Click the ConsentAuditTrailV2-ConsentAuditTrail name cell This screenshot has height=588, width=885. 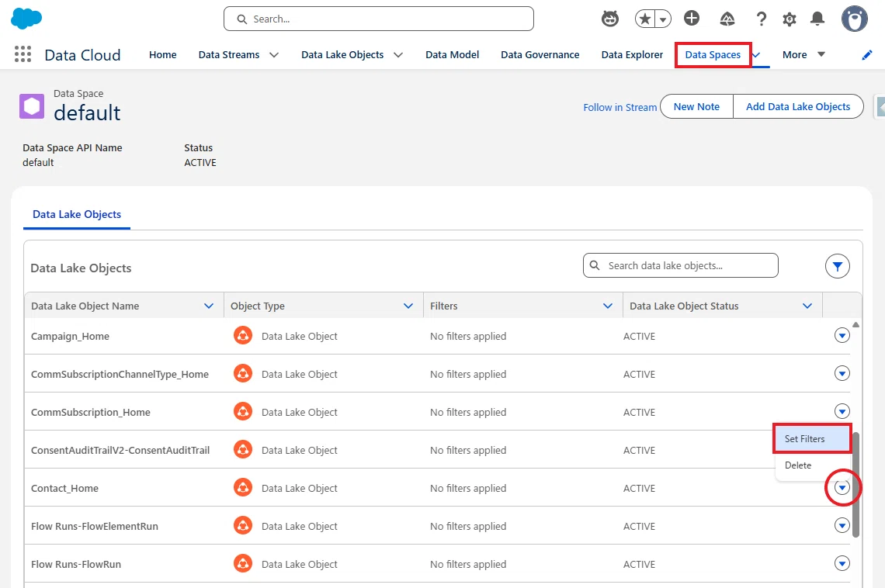coord(120,450)
